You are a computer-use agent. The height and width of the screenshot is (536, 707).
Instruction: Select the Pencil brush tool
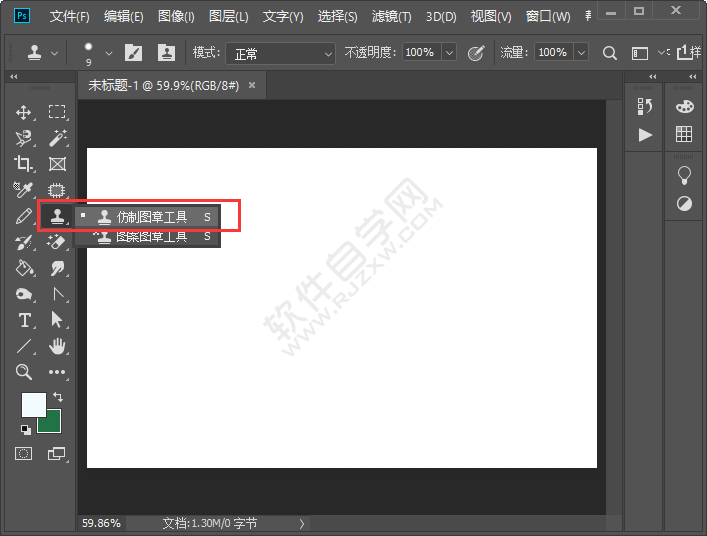[23, 216]
